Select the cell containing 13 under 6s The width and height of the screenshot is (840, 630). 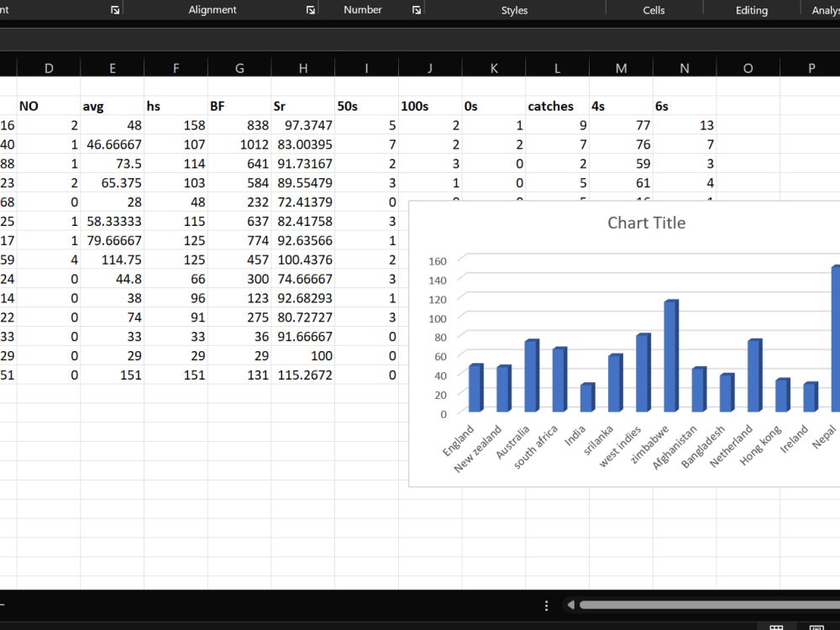(685, 125)
